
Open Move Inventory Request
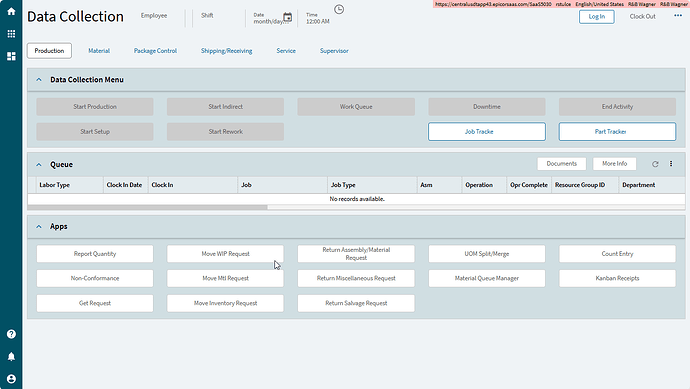coord(225,303)
